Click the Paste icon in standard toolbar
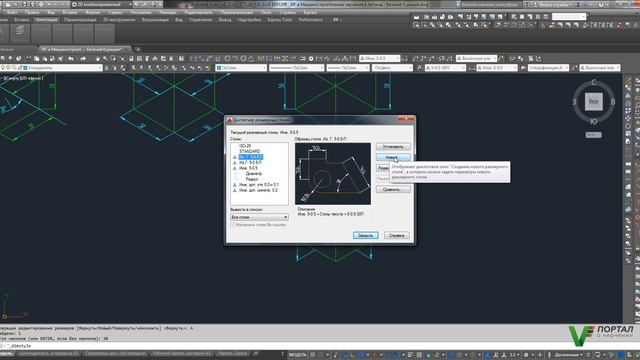Screen dimensions: 640x360 click(x=44, y=59)
